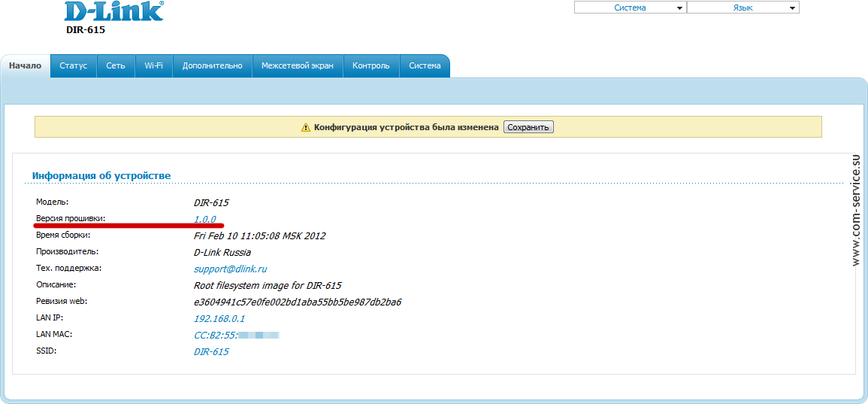This screenshot has height=404, width=868.
Task: Click the SSID link DIR-615
Action: pyautogui.click(x=211, y=352)
